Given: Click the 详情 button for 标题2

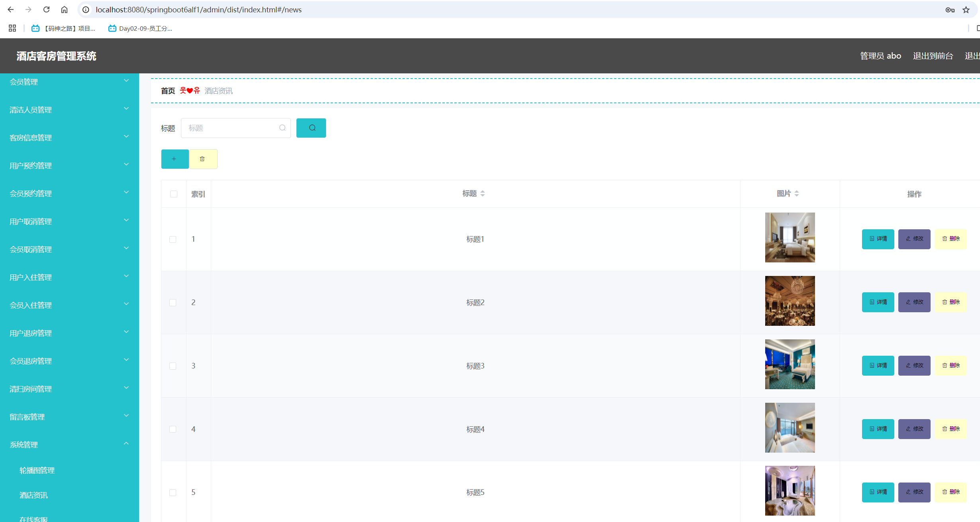Looking at the screenshot, I should (x=878, y=302).
